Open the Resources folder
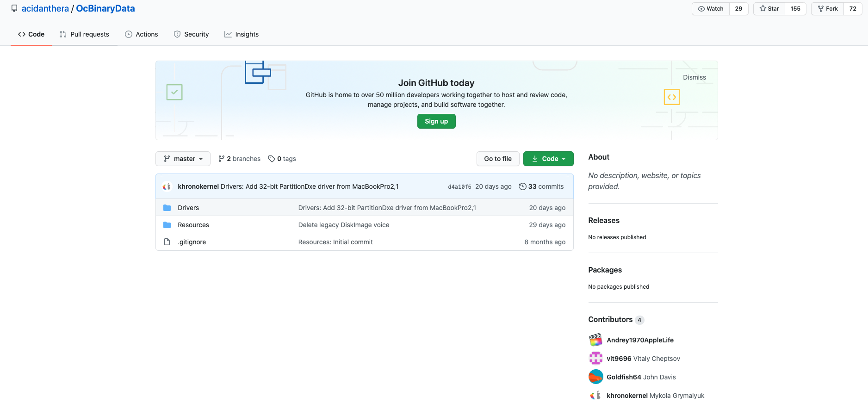 click(193, 225)
